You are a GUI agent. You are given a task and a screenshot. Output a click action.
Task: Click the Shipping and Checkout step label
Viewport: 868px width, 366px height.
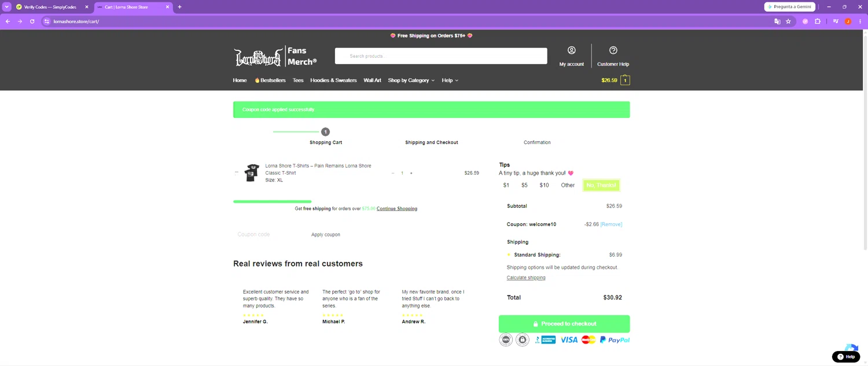click(x=432, y=142)
